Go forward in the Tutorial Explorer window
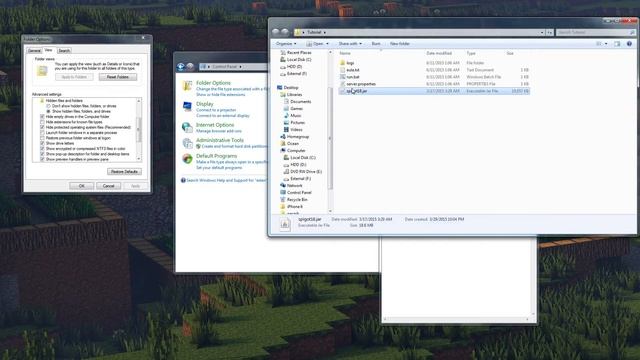The height and width of the screenshot is (360, 640). coord(285,32)
